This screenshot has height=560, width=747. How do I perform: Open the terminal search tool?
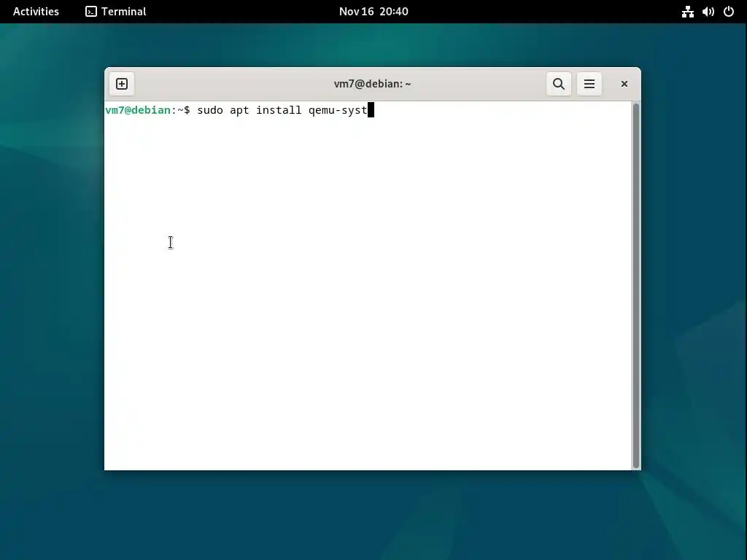point(558,84)
